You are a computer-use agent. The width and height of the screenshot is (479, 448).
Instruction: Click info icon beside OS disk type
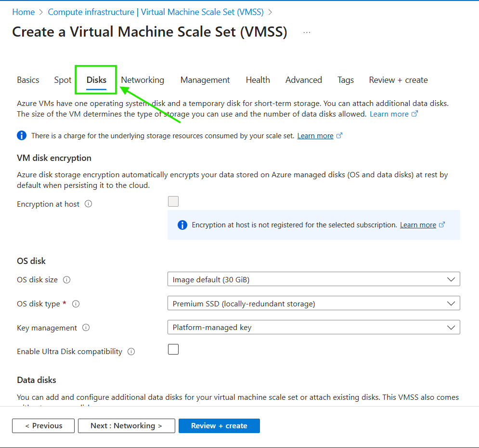pyautogui.click(x=76, y=304)
